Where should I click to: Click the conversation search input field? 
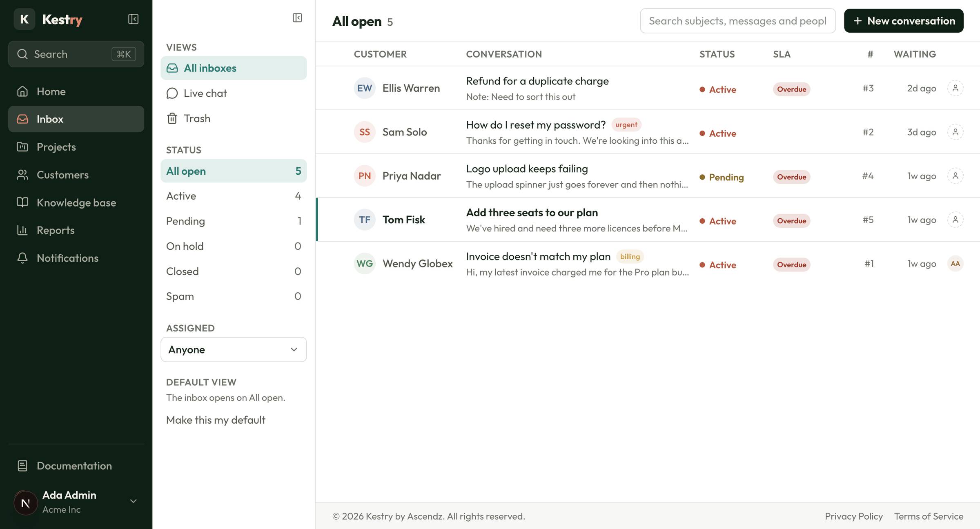coord(738,21)
